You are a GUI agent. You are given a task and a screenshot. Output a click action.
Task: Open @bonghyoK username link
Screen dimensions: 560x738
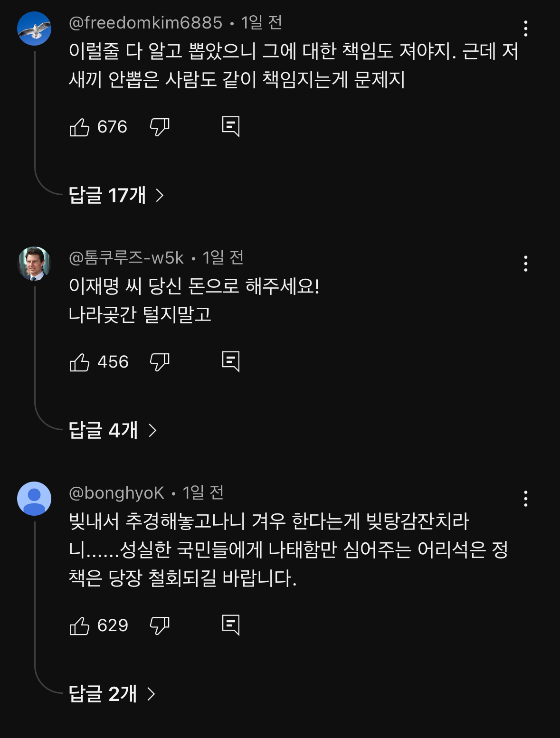tap(116, 493)
